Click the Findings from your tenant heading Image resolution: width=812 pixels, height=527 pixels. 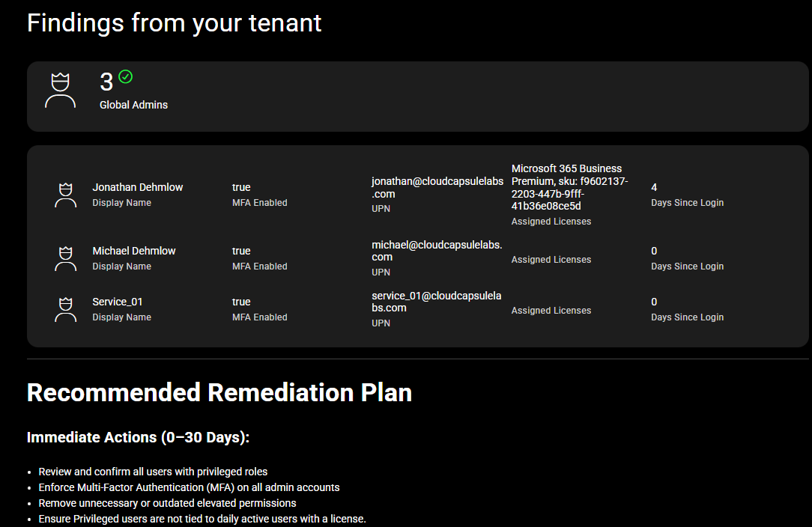174,22
